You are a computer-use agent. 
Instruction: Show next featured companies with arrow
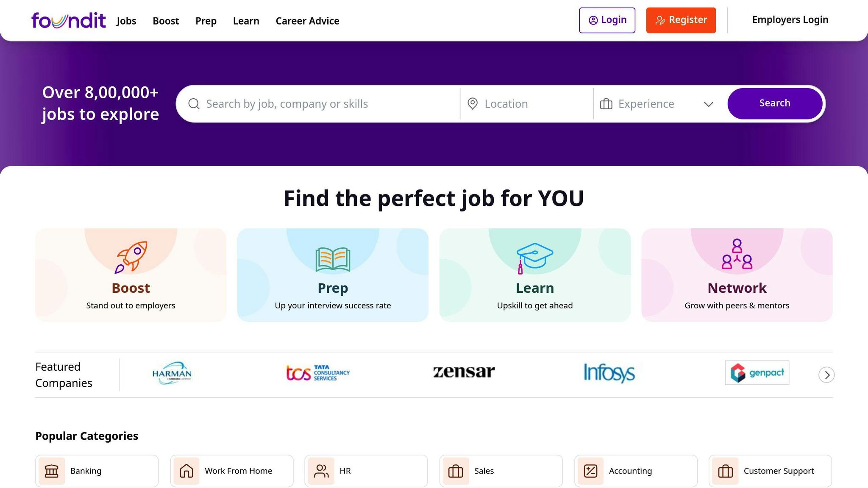826,375
